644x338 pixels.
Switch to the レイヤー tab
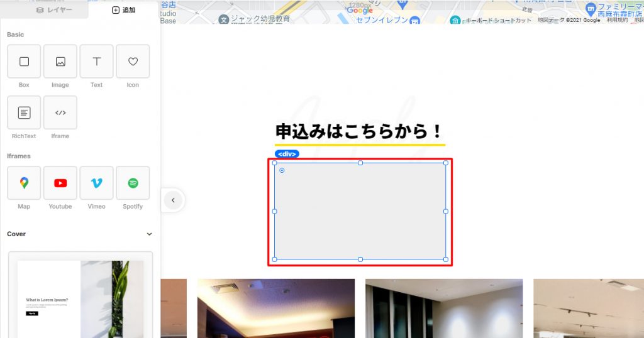(54, 10)
